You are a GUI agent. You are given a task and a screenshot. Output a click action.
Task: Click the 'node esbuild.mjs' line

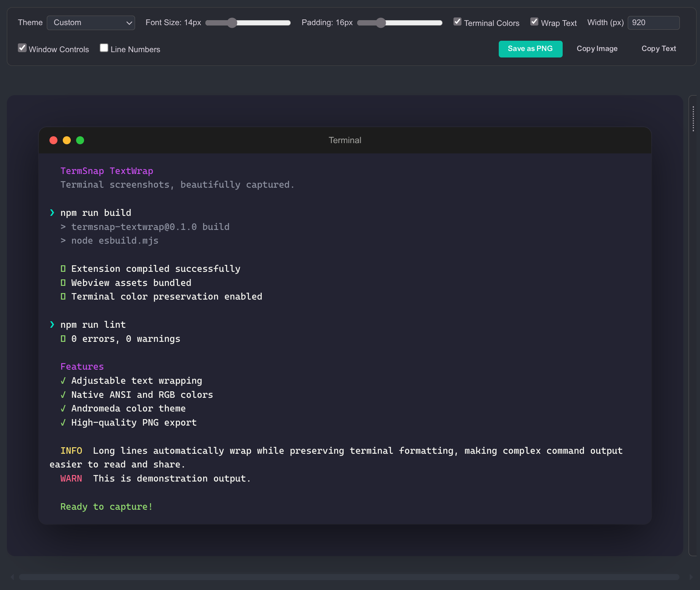(115, 241)
